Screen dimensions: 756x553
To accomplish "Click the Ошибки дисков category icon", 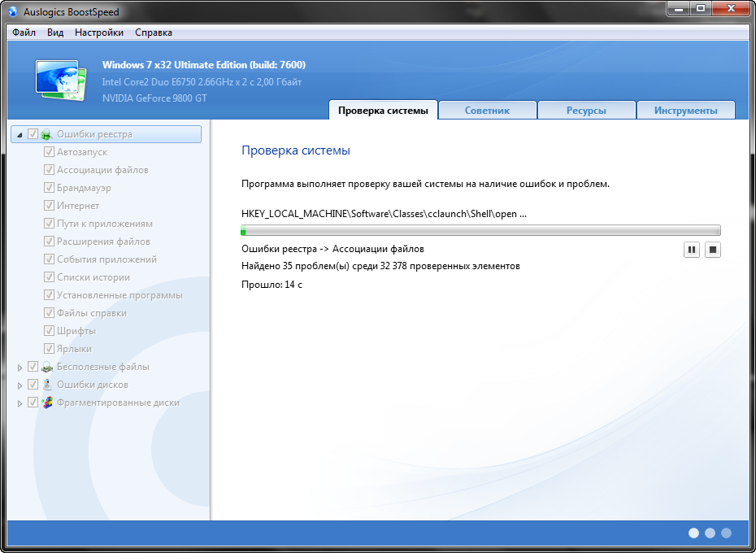I will [x=47, y=385].
